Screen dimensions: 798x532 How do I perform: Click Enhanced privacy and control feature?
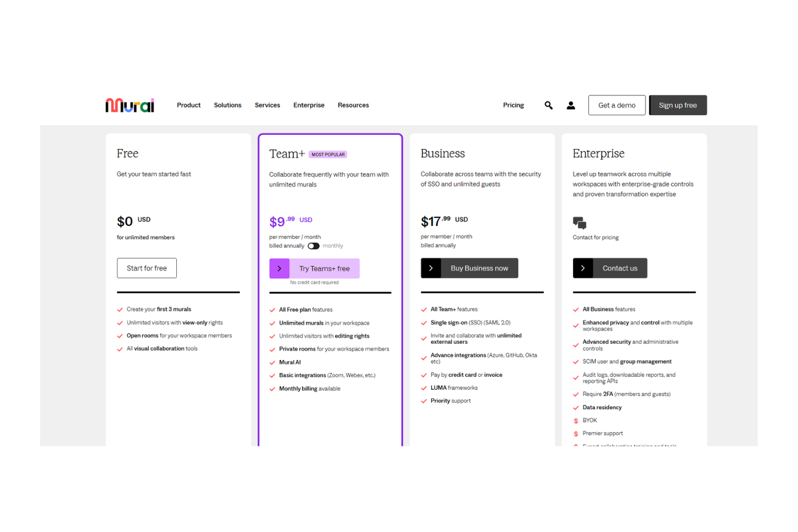point(637,326)
